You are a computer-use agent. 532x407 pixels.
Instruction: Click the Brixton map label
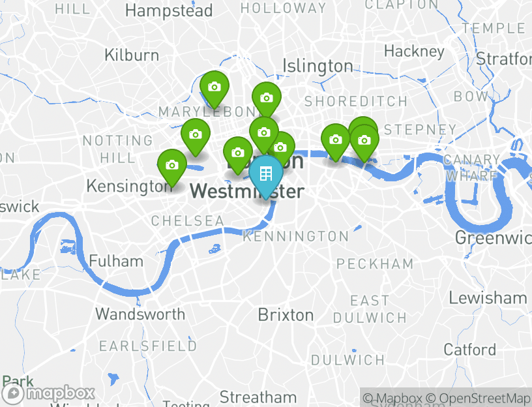click(286, 315)
